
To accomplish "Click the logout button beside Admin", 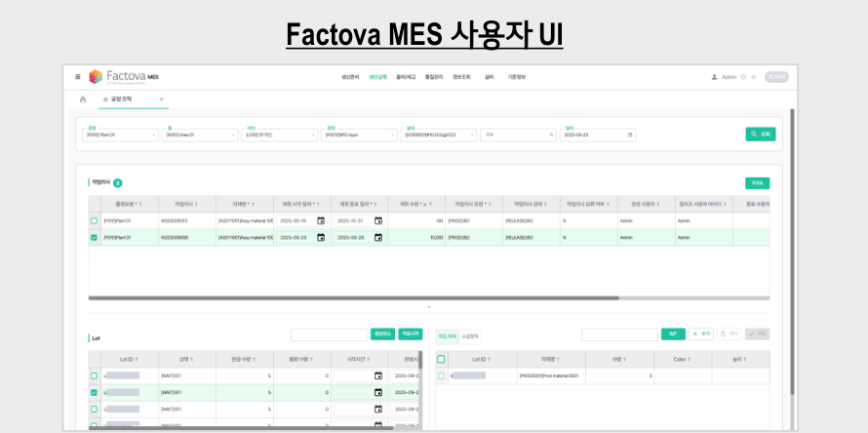I will pos(776,77).
